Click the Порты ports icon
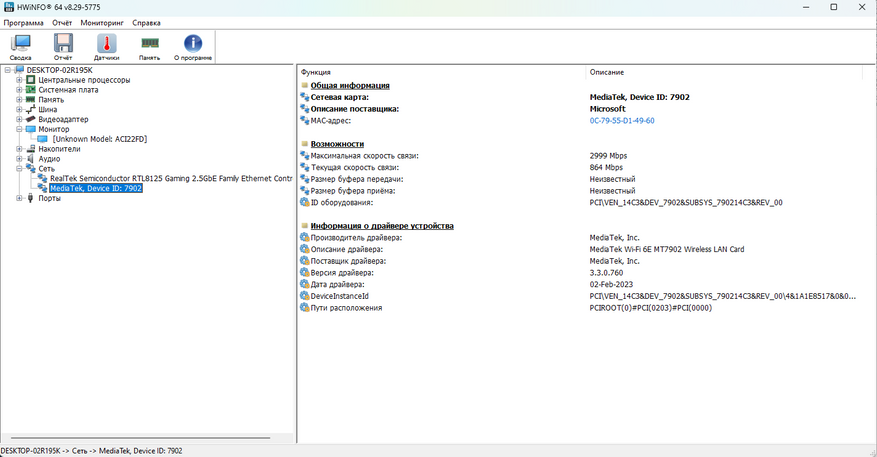The width and height of the screenshot is (877, 457). [31, 198]
